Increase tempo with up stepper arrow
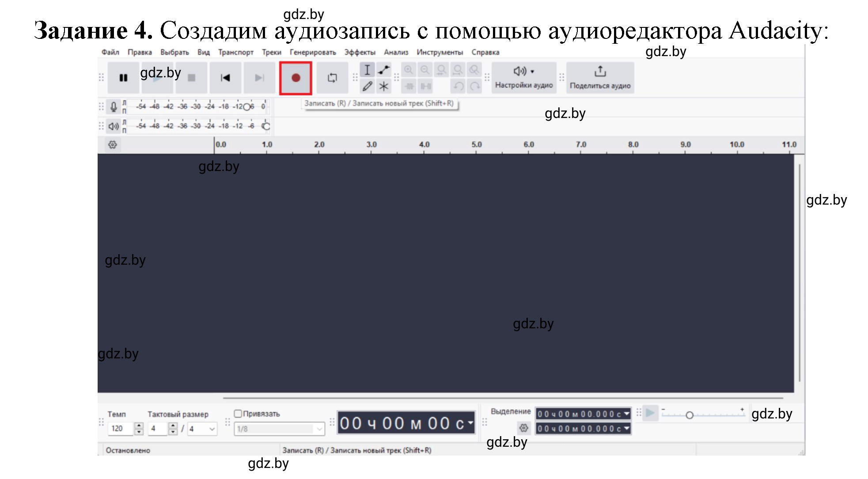868x479 pixels. (139, 426)
